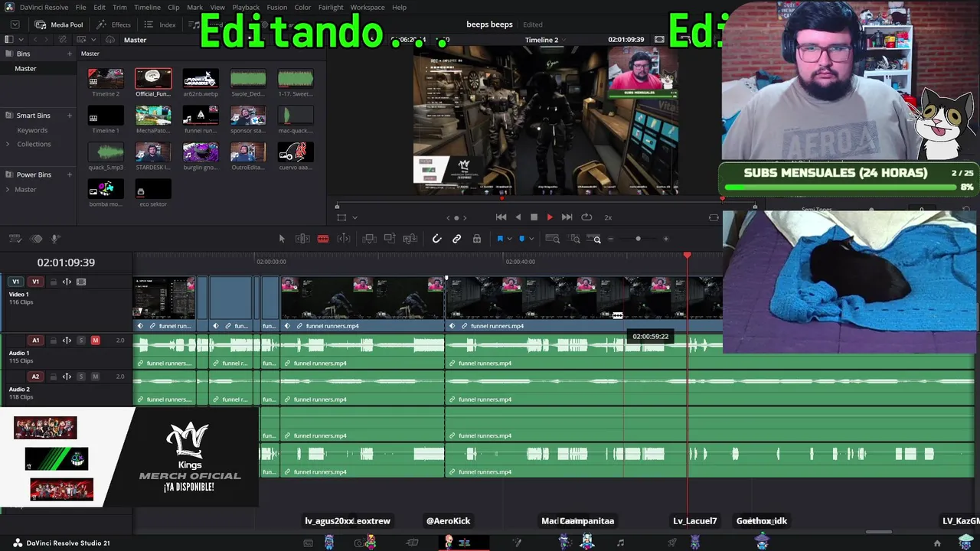Adjust the timeline zoom slider handle
980x551 pixels.
click(638, 239)
